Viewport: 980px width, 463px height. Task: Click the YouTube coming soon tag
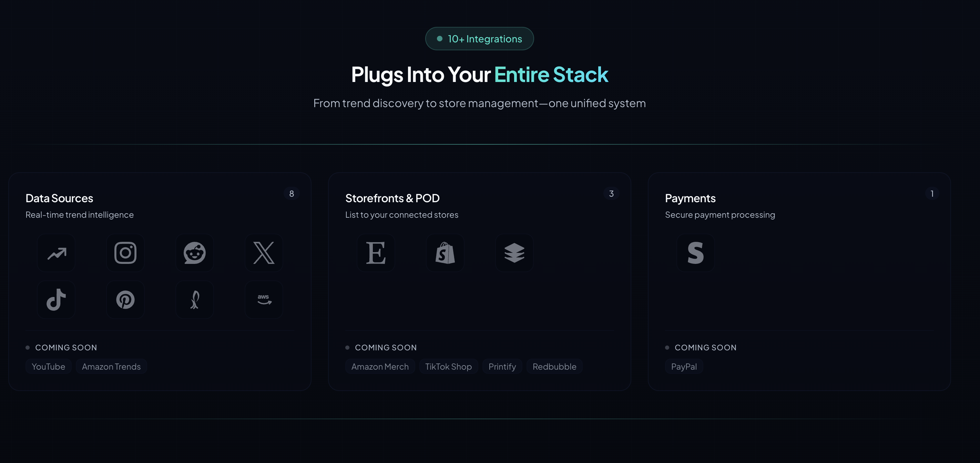48,366
